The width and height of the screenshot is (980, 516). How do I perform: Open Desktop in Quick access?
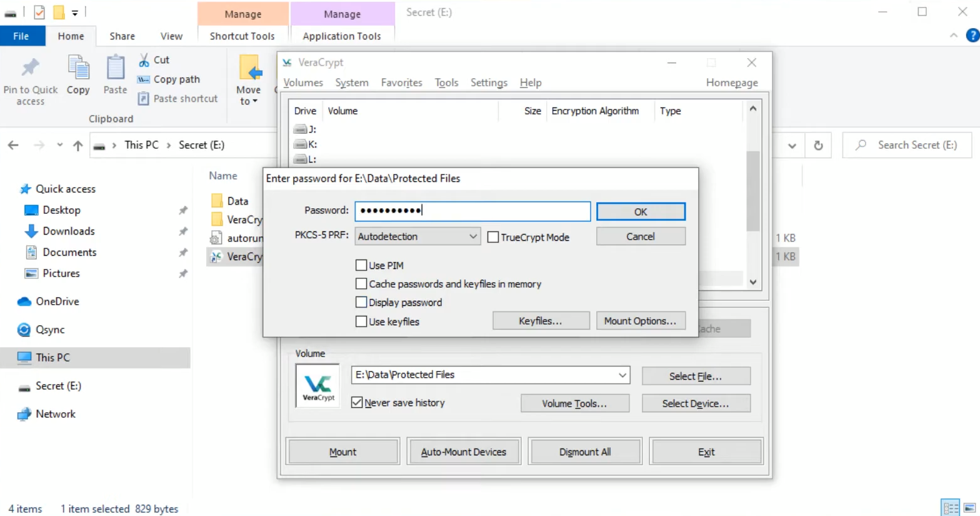pyautogui.click(x=61, y=210)
